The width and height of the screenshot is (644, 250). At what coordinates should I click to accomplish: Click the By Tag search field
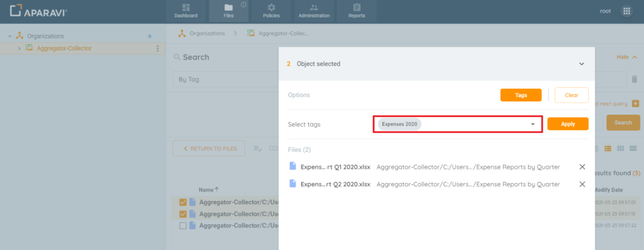(226, 79)
